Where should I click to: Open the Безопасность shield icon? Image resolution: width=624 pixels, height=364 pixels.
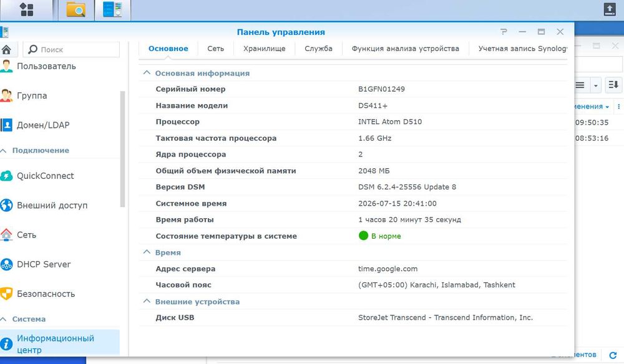pos(6,294)
